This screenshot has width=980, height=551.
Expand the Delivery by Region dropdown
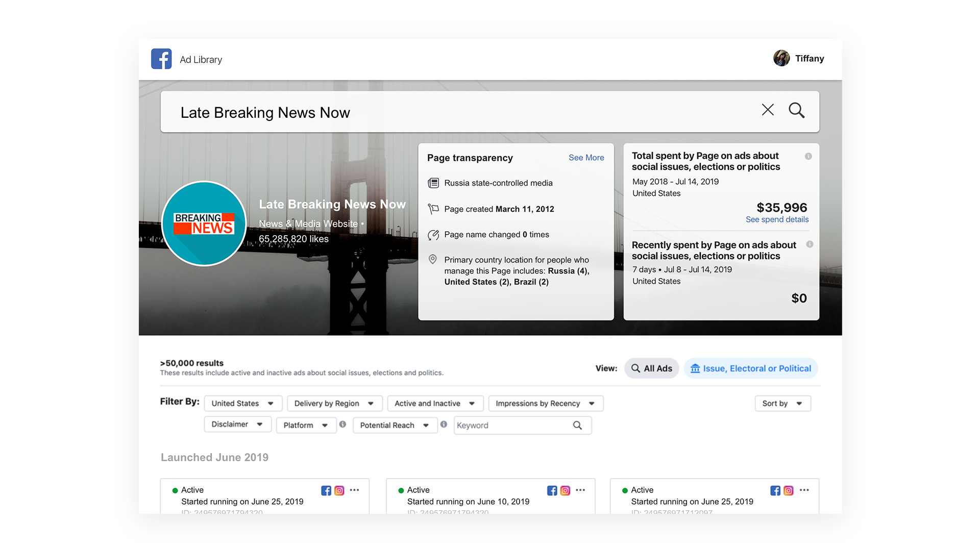pos(332,404)
